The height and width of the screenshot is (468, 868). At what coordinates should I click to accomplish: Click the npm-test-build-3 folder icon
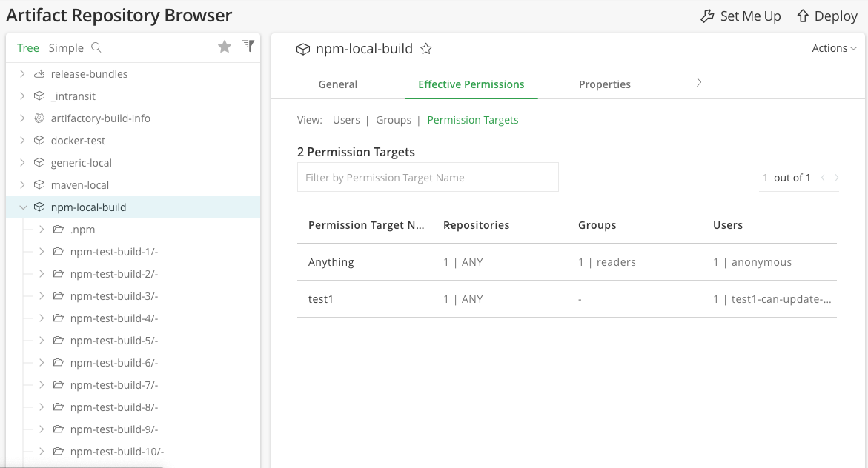pos(58,295)
